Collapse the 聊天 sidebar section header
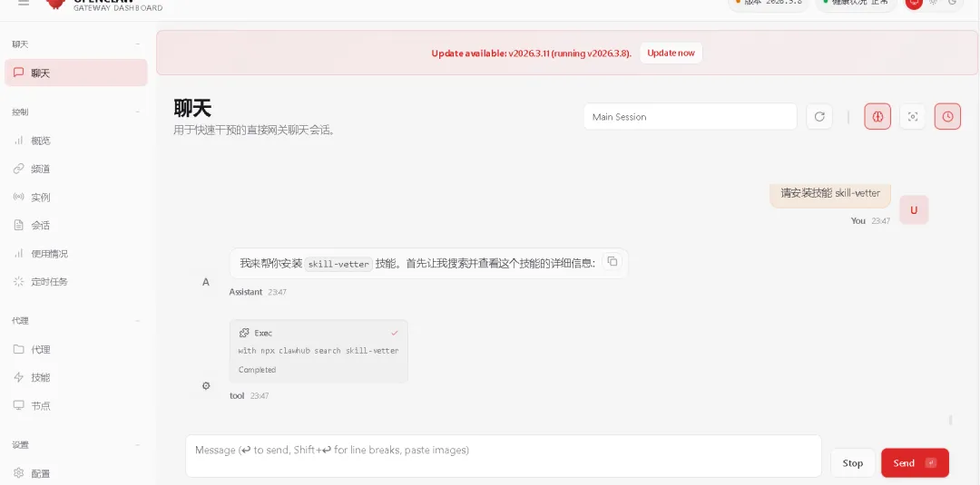 (75, 44)
